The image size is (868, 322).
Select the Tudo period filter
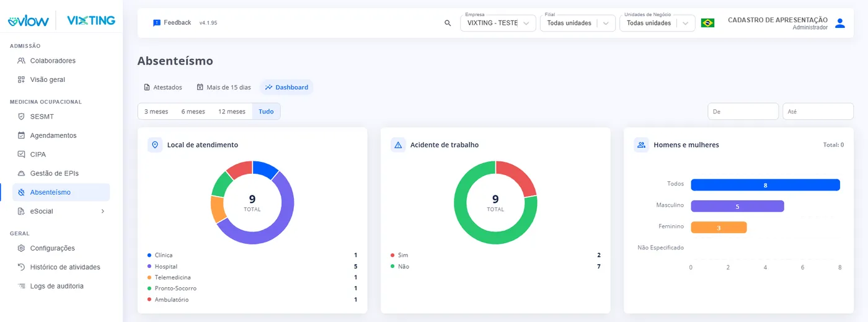click(x=266, y=112)
